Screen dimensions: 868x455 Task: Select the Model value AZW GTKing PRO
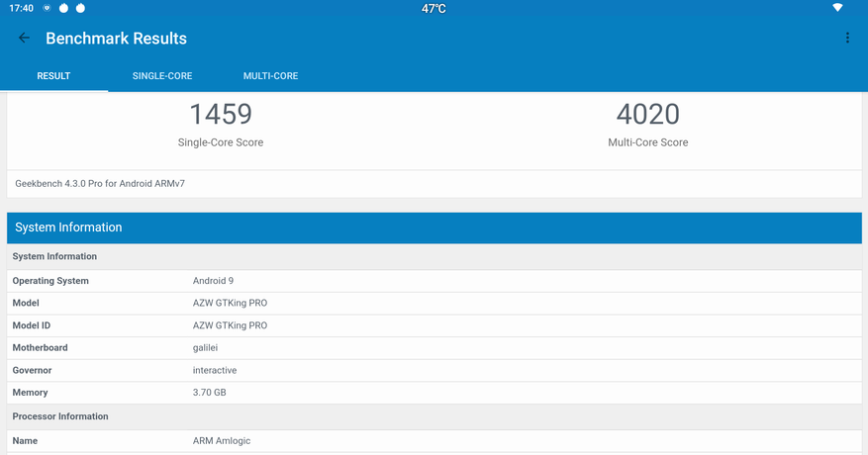click(x=230, y=303)
